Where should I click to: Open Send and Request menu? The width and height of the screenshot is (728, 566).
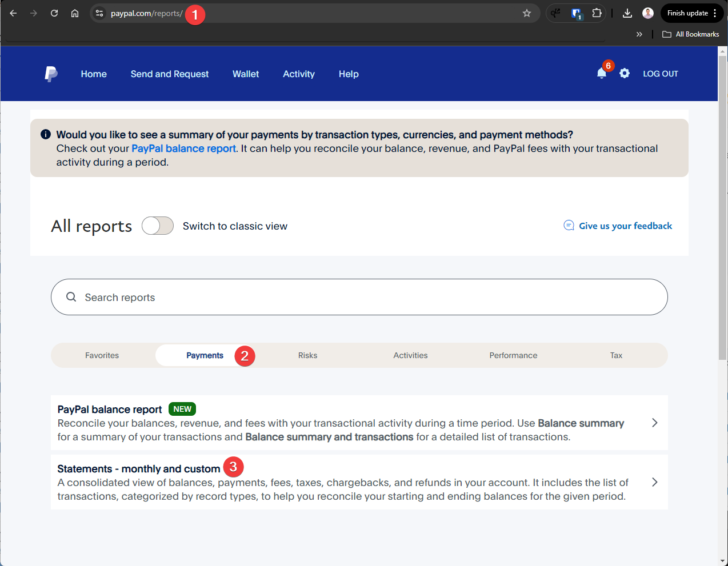point(170,74)
